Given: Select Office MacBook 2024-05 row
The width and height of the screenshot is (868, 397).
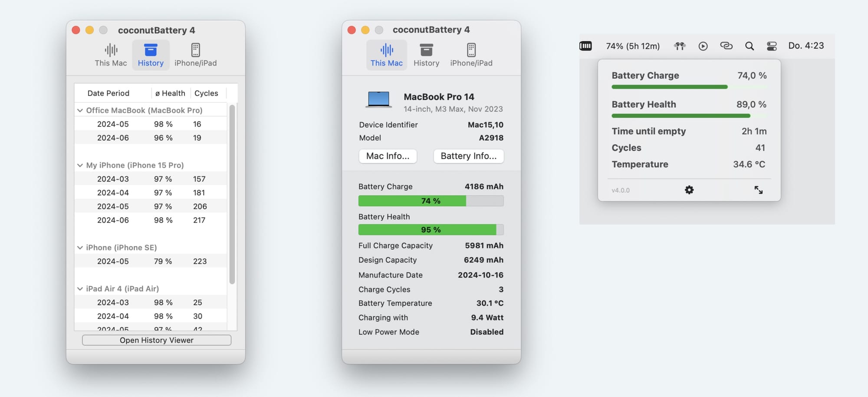Looking at the screenshot, I should 151,124.
